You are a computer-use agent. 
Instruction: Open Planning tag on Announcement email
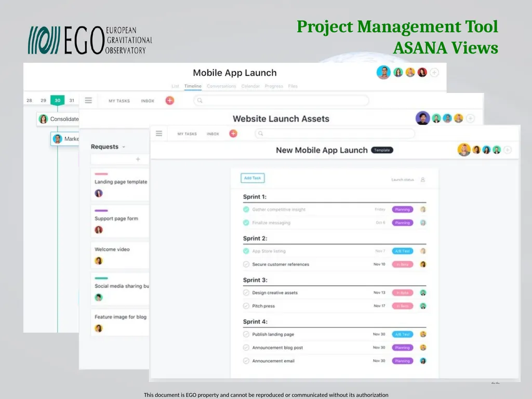pyautogui.click(x=403, y=361)
